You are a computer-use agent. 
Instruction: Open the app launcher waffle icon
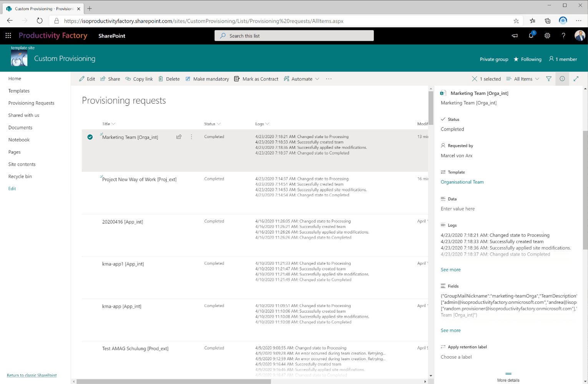[8, 36]
